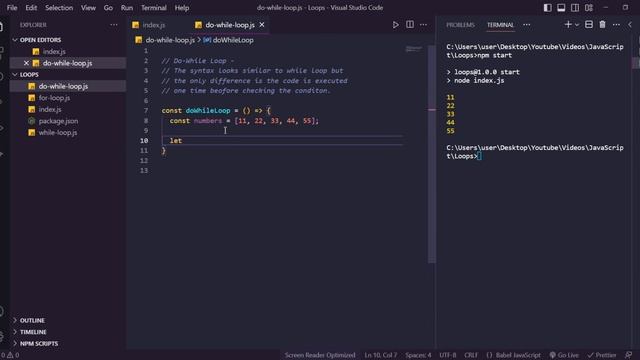This screenshot has width=640, height=360.
Task: Open the Go menu
Action: pyautogui.click(x=108, y=8)
